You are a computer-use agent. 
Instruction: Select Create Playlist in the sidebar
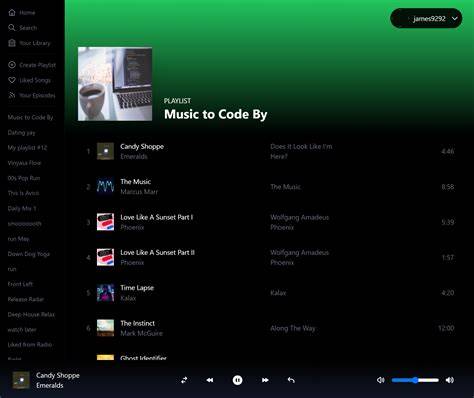coord(37,65)
